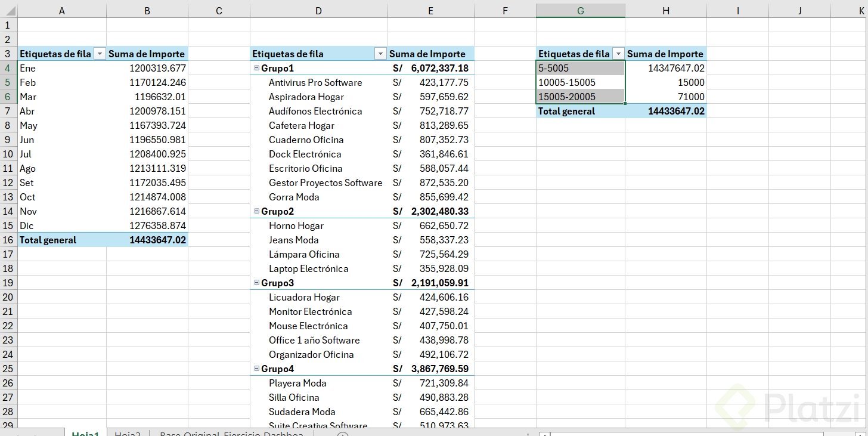Select row 3 by its row number
The image size is (868, 436).
(8, 54)
